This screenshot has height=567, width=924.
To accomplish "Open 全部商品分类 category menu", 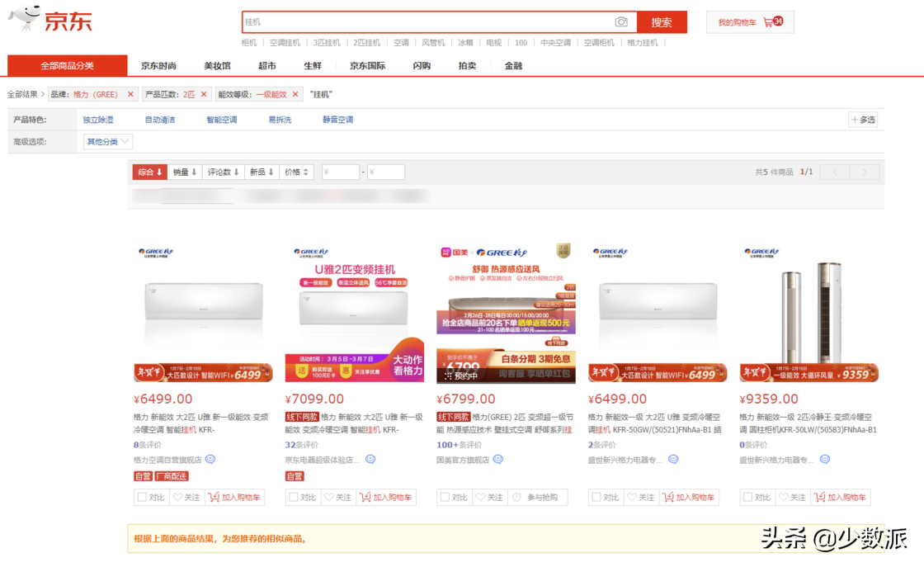I will click(x=67, y=65).
